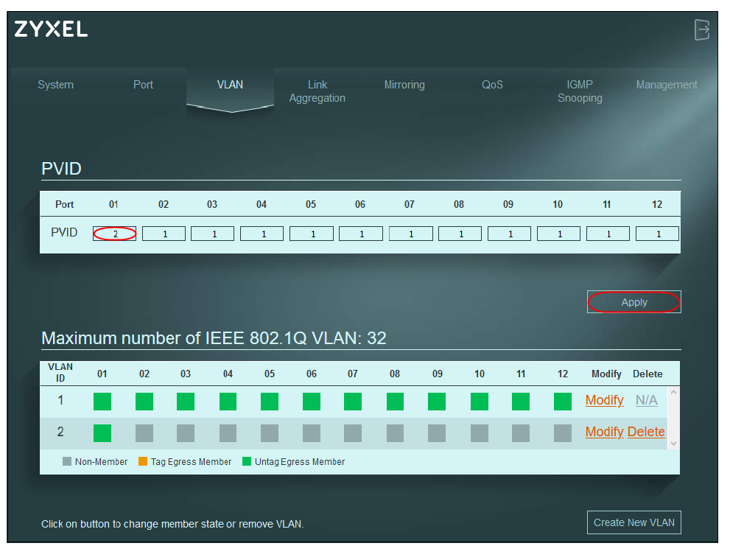Image resolution: width=730 pixels, height=560 pixels.
Task: Toggle VLAN 1 membership square for port 12
Action: coord(563,402)
